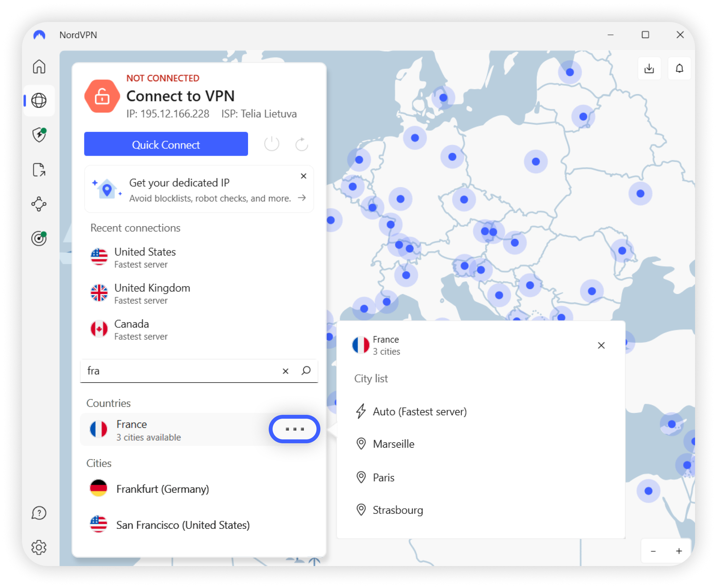Choose Frankfurt (Germany) from Cities results

(x=162, y=489)
